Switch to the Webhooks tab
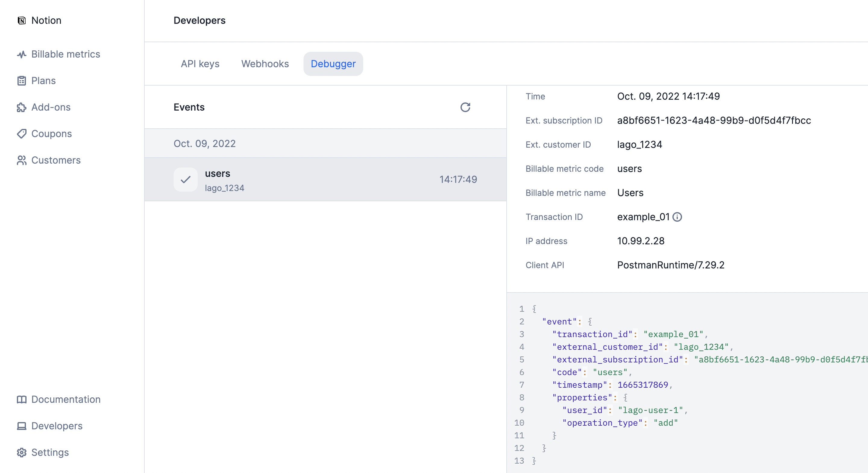Image resolution: width=868 pixels, height=473 pixels. point(265,64)
